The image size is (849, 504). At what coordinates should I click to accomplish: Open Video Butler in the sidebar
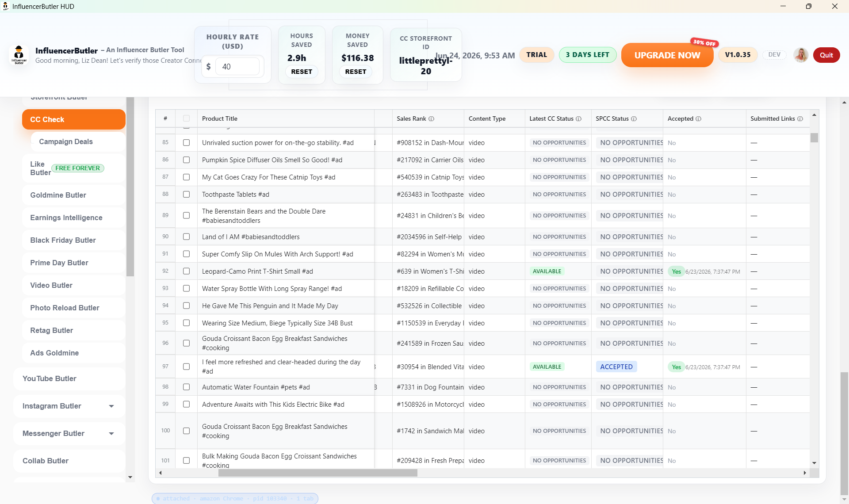pyautogui.click(x=74, y=285)
